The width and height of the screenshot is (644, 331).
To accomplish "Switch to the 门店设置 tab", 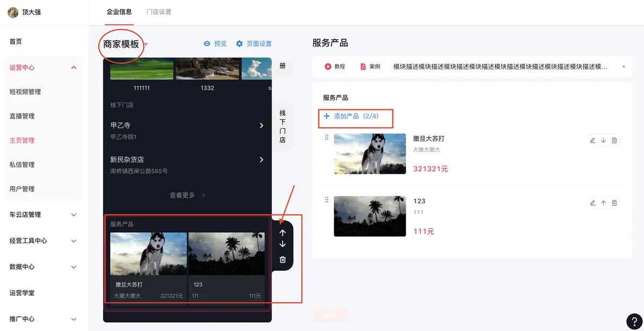I will tap(159, 12).
